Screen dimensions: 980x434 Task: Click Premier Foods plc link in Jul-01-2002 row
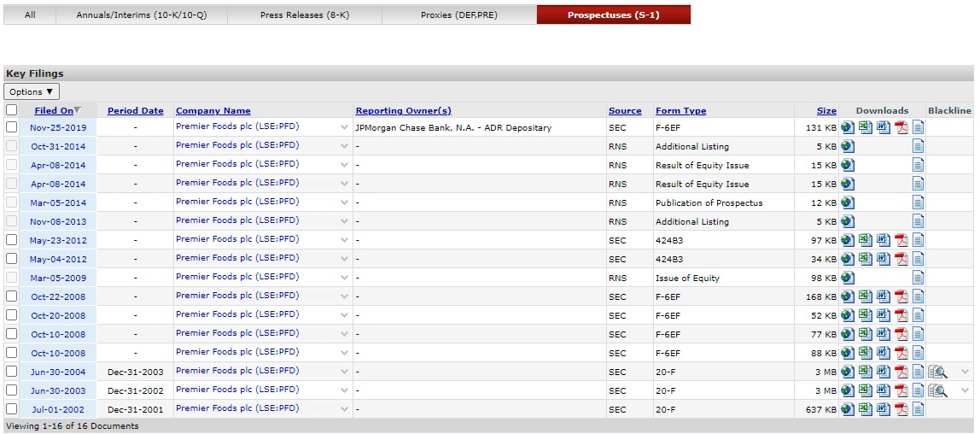click(237, 408)
